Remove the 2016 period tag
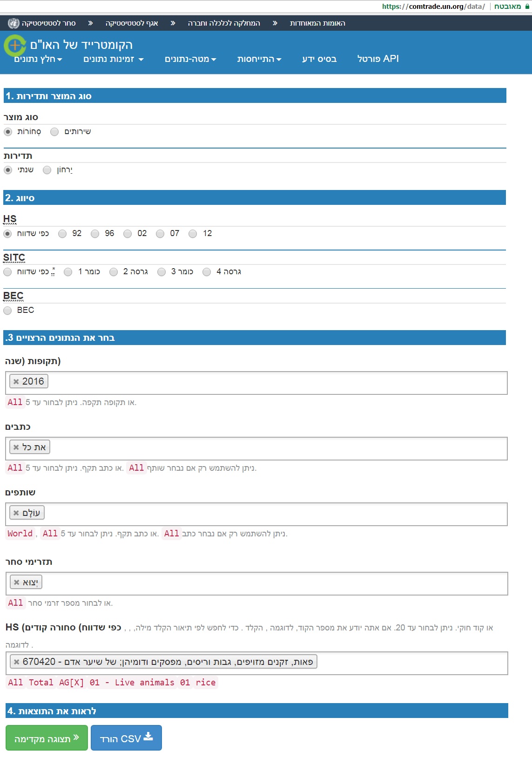Viewport: 532px width, 772px height. point(16,382)
